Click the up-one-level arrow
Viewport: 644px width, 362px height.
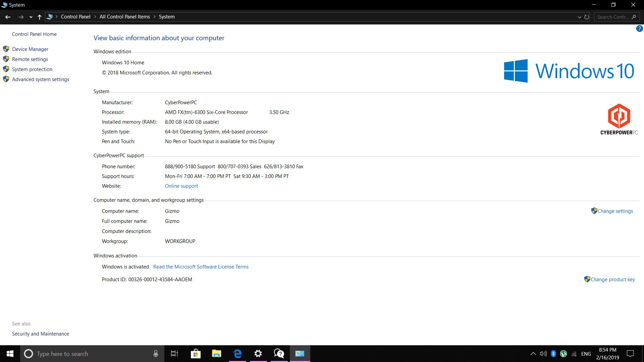(x=40, y=17)
